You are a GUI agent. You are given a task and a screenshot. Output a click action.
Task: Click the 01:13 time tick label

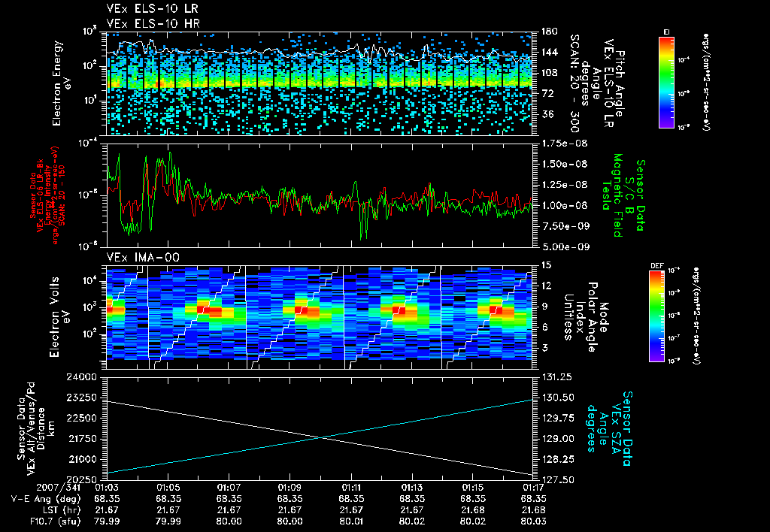pyautogui.click(x=411, y=488)
